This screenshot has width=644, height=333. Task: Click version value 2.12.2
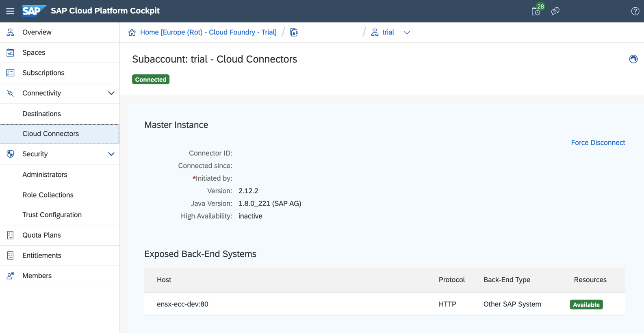coord(248,191)
